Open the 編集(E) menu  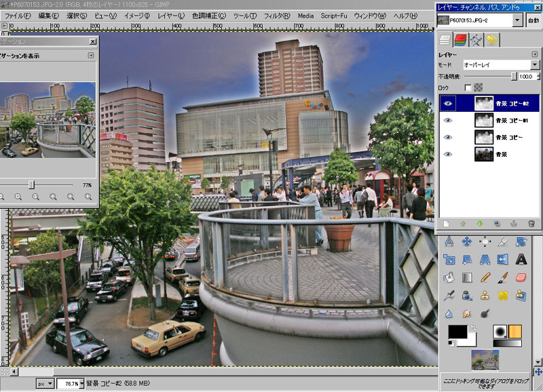(48, 16)
